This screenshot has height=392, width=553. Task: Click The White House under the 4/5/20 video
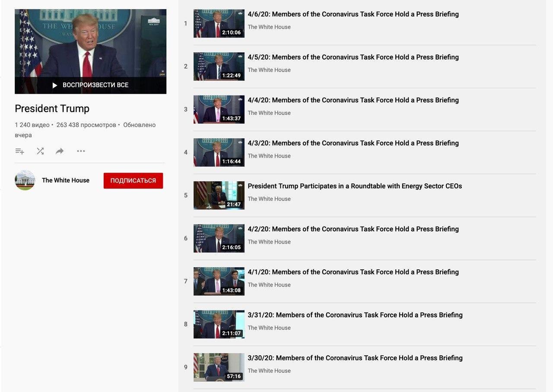(269, 70)
